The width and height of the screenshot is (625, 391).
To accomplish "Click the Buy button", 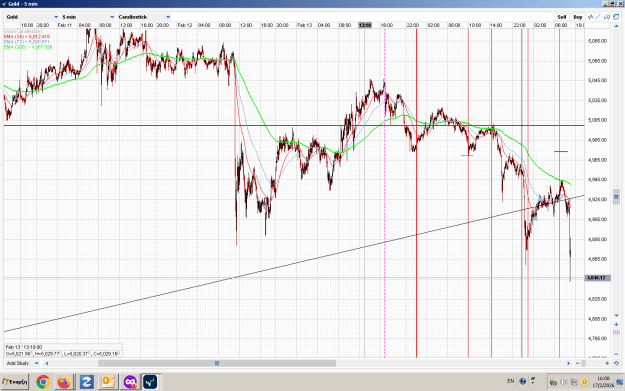I will pyautogui.click(x=578, y=17).
